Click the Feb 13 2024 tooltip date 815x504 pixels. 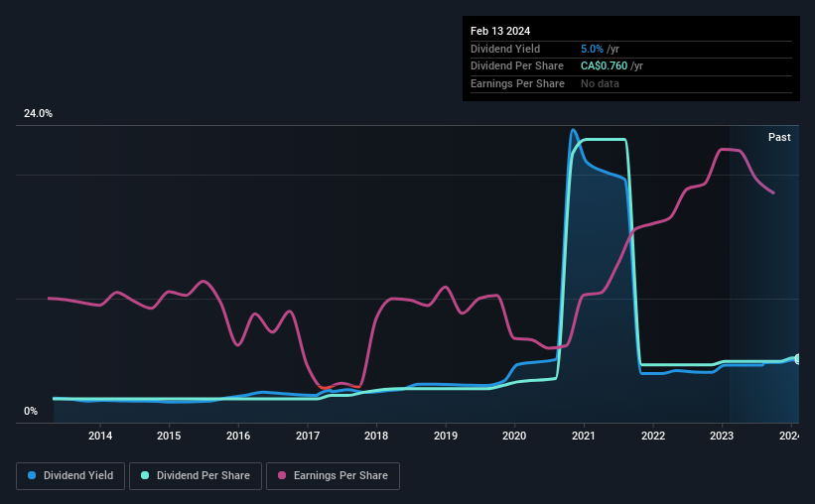(500, 31)
